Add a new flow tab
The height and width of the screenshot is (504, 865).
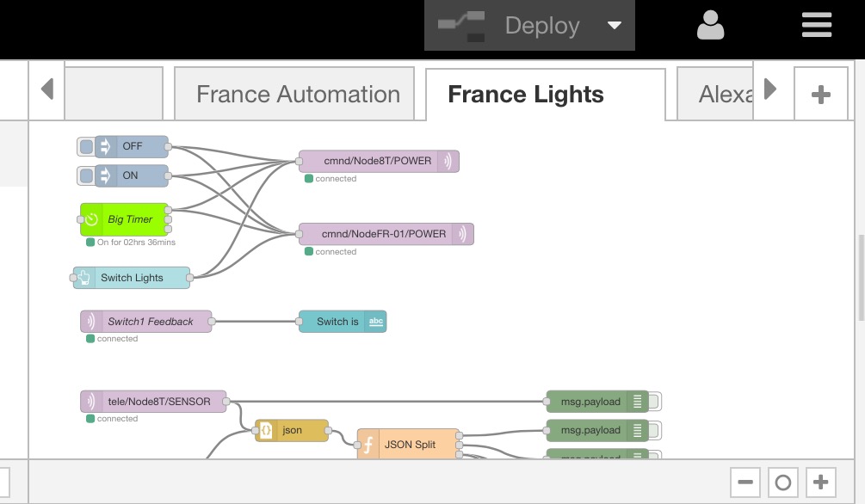click(821, 95)
